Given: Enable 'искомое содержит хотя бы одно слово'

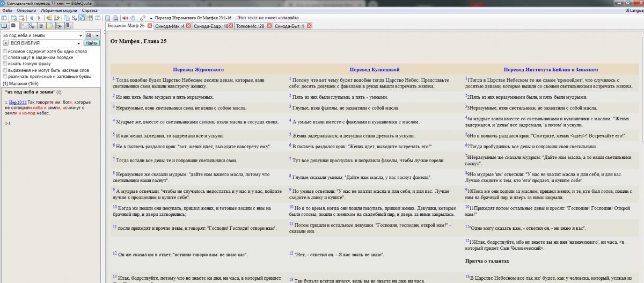Looking at the screenshot, I should click(x=5, y=52).
